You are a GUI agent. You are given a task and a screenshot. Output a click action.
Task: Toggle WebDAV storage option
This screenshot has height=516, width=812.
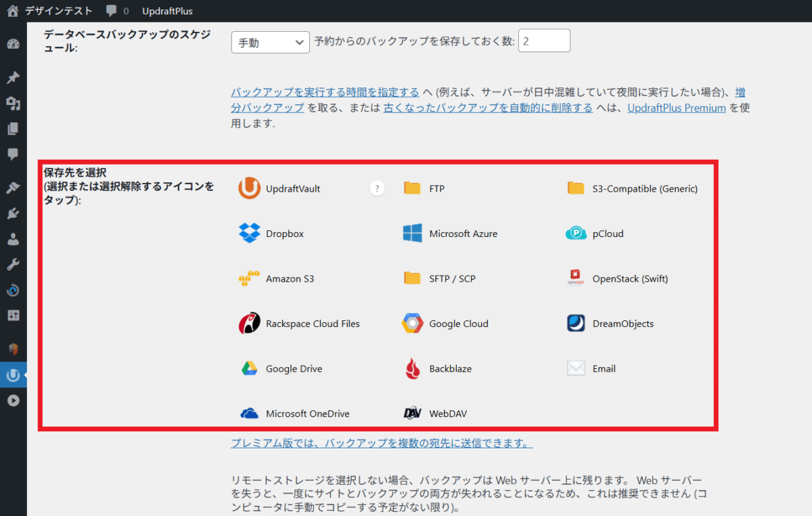(x=413, y=414)
